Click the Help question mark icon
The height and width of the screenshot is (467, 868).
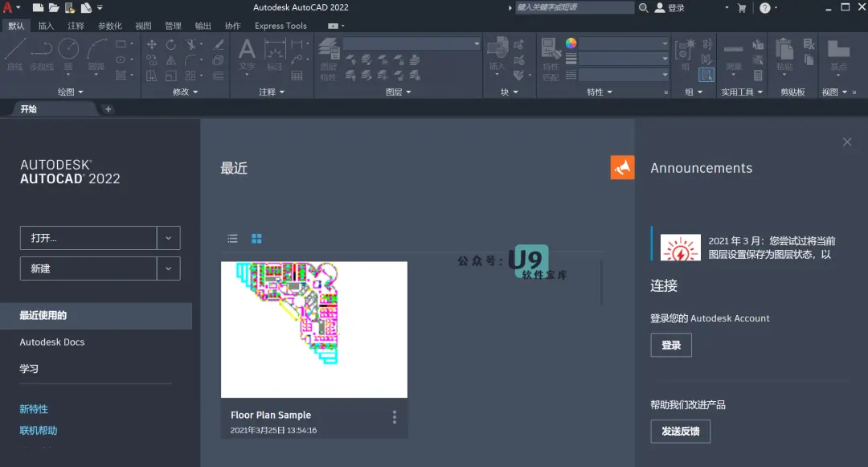point(765,8)
